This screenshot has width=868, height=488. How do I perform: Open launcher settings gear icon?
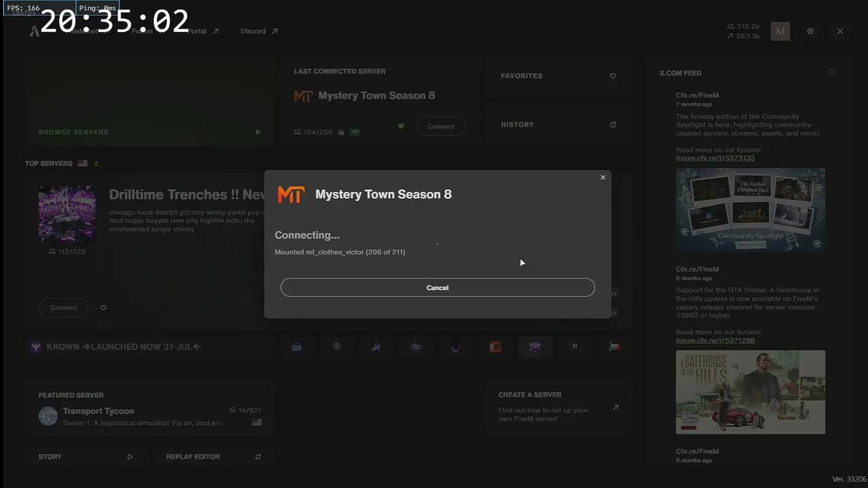click(x=810, y=31)
